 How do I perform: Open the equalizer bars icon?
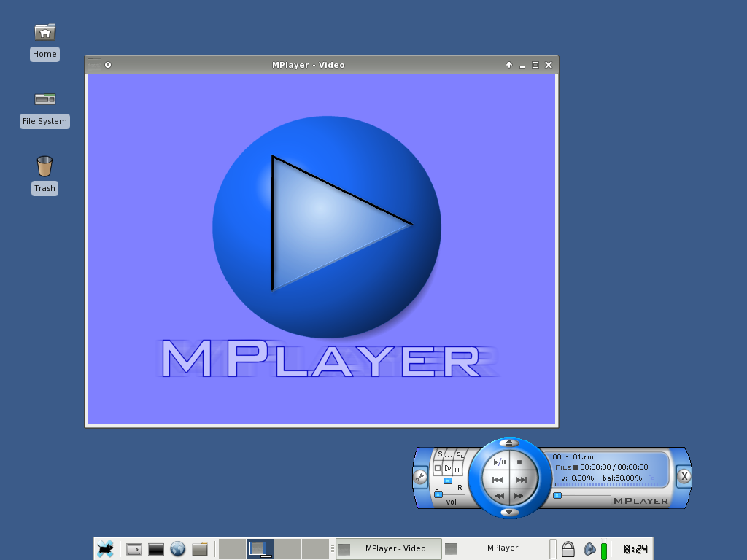(x=458, y=469)
